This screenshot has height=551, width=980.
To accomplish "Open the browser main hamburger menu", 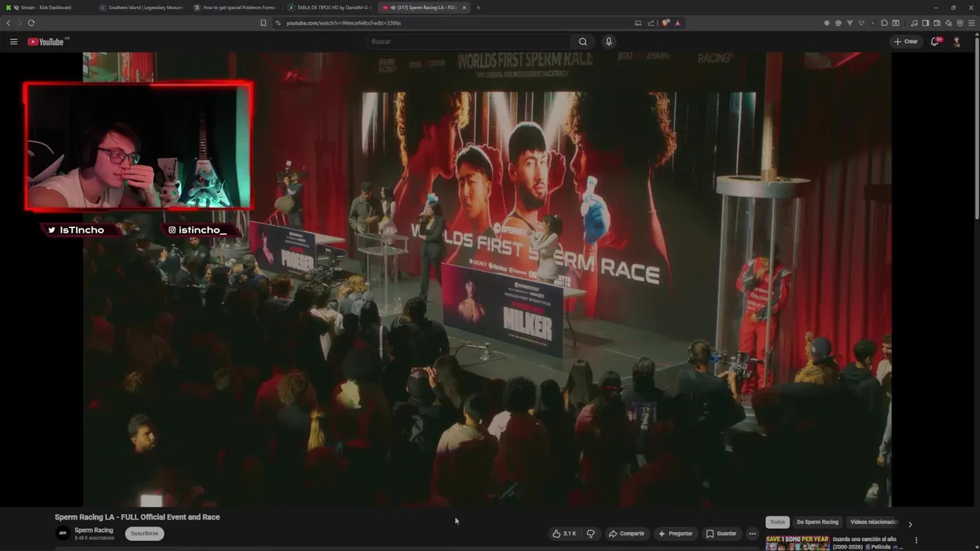I will click(x=972, y=23).
